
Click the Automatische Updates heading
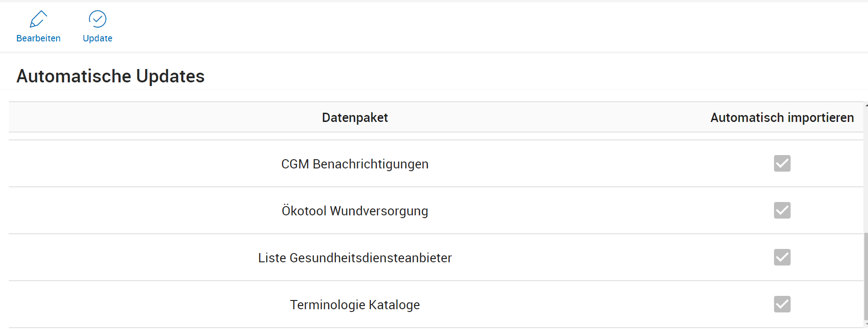tap(111, 76)
